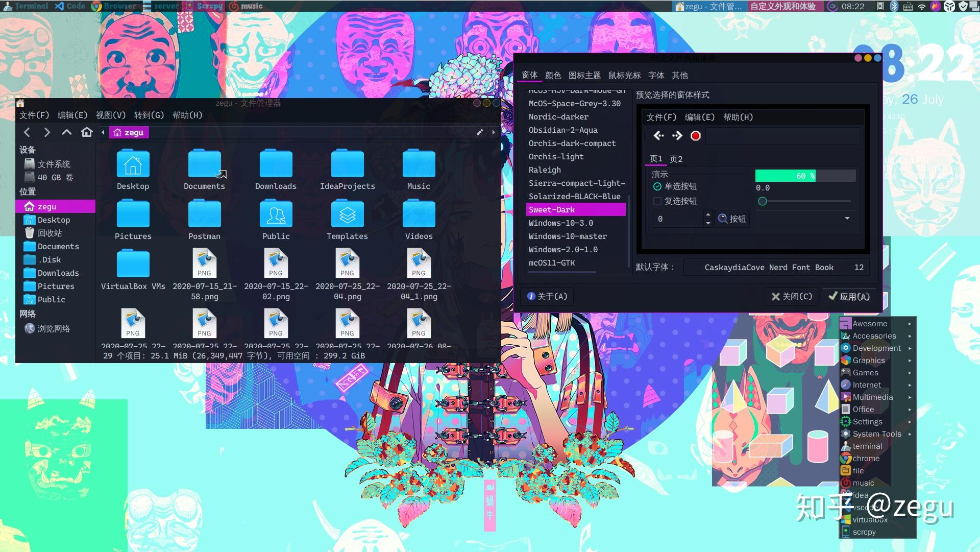Expand System Tools submenu

tap(877, 434)
